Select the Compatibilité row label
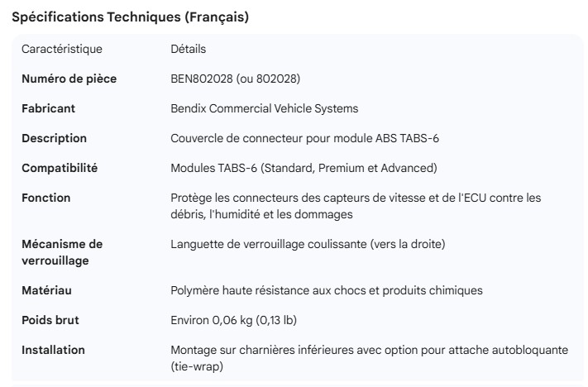 coord(60,168)
